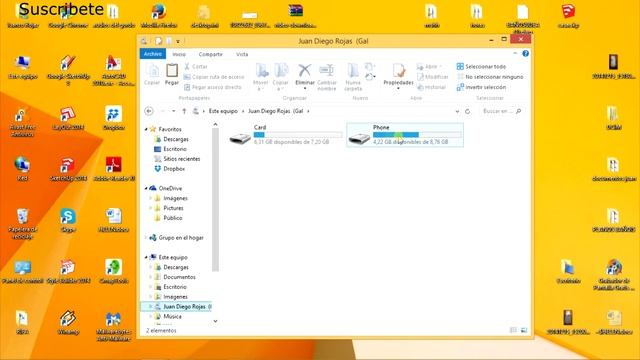Select the Red network desktop icon

[x=22, y=169]
